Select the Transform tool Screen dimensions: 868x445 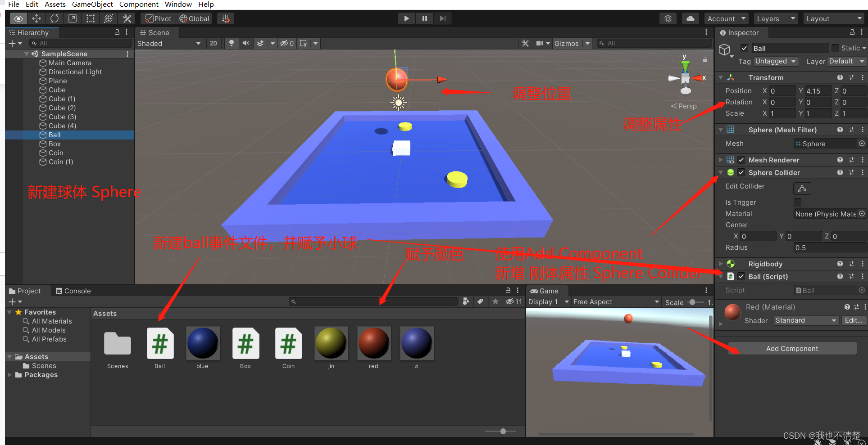click(109, 18)
